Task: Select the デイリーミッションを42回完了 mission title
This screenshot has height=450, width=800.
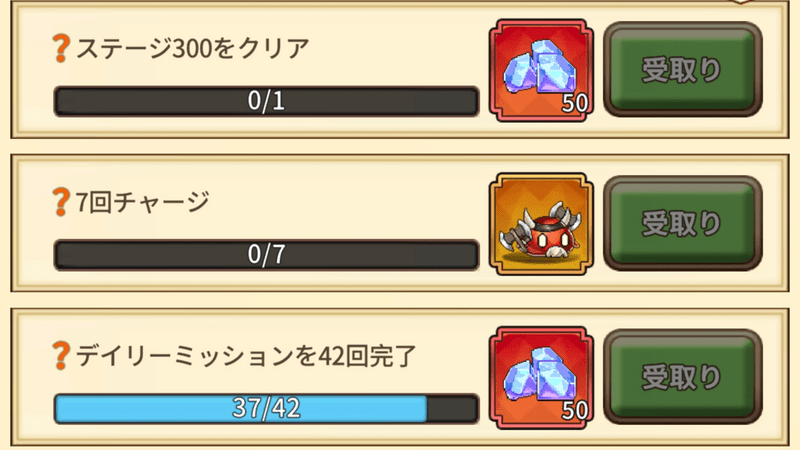Action: (x=246, y=356)
